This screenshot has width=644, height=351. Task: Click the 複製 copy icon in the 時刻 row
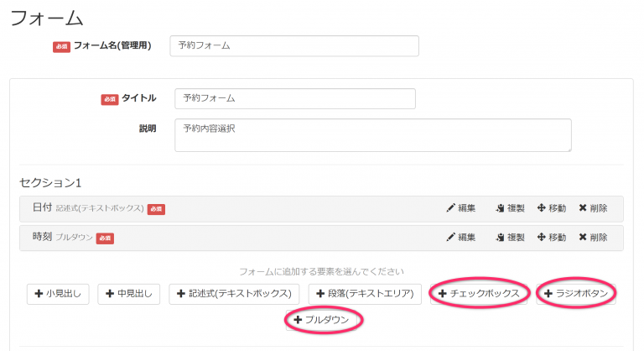(x=500, y=238)
